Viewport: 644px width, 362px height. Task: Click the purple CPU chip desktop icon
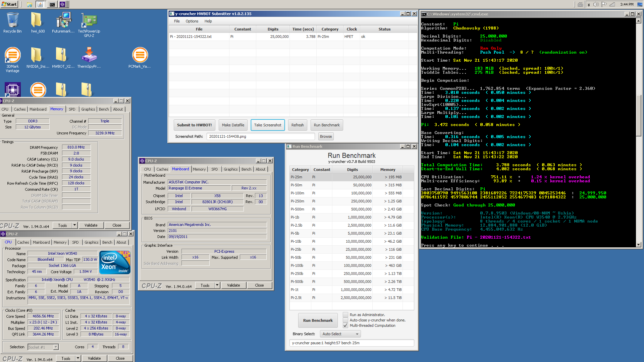12,89
